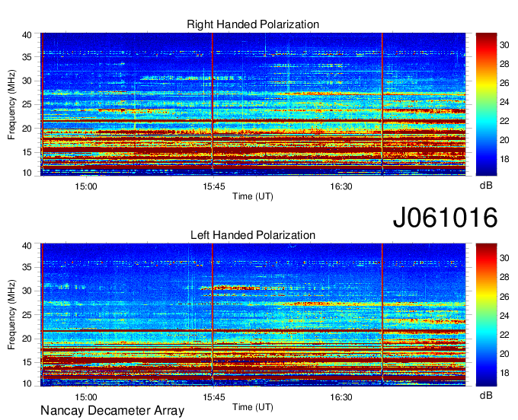The height and width of the screenshot is (420, 518).
Task: Click red vertical line after 16:30 in Left Handed spectrogram
Action: 382,315
